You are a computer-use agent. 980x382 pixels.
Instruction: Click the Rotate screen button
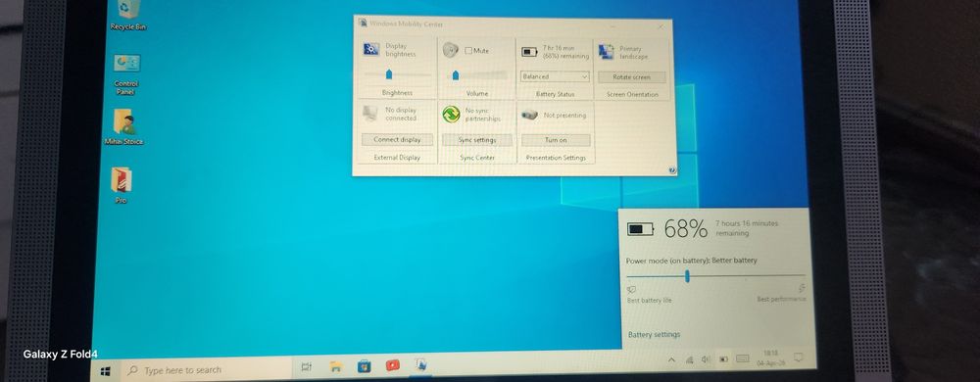(x=631, y=77)
